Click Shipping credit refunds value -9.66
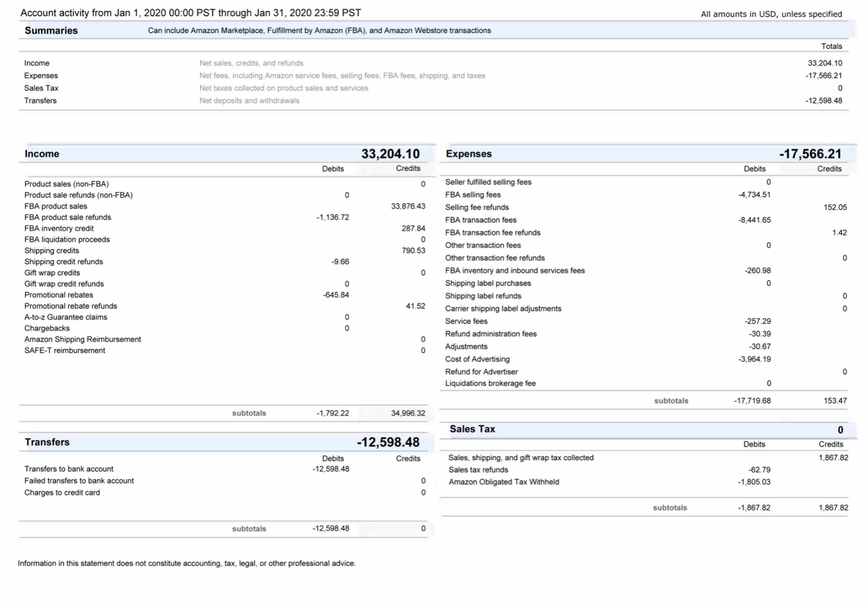Screen dimensions: 868x608 340,262
